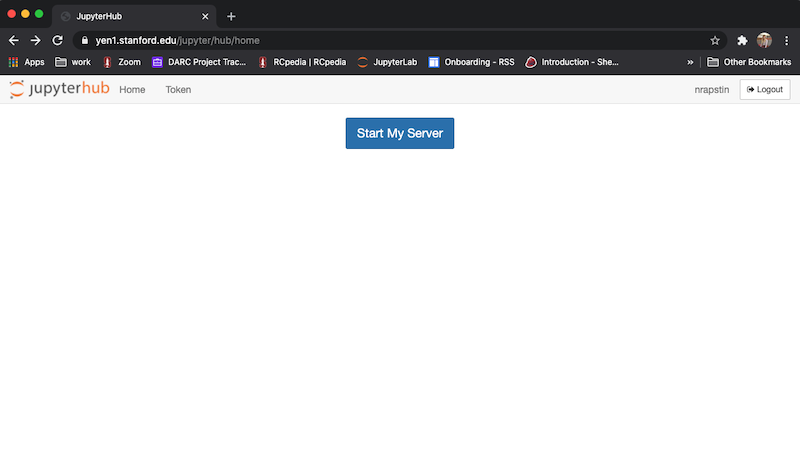Open the JupyterHub logo link
800x456 pixels.
pyautogui.click(x=58, y=89)
